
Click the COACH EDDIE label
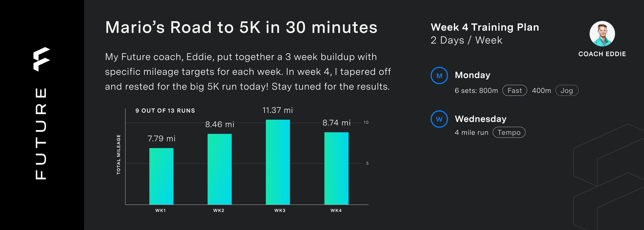[x=602, y=54]
